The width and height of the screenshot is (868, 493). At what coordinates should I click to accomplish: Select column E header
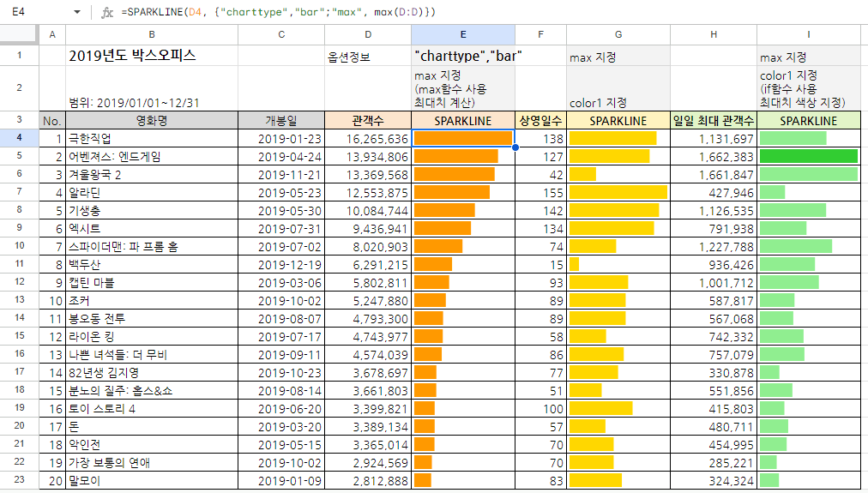[x=462, y=34]
